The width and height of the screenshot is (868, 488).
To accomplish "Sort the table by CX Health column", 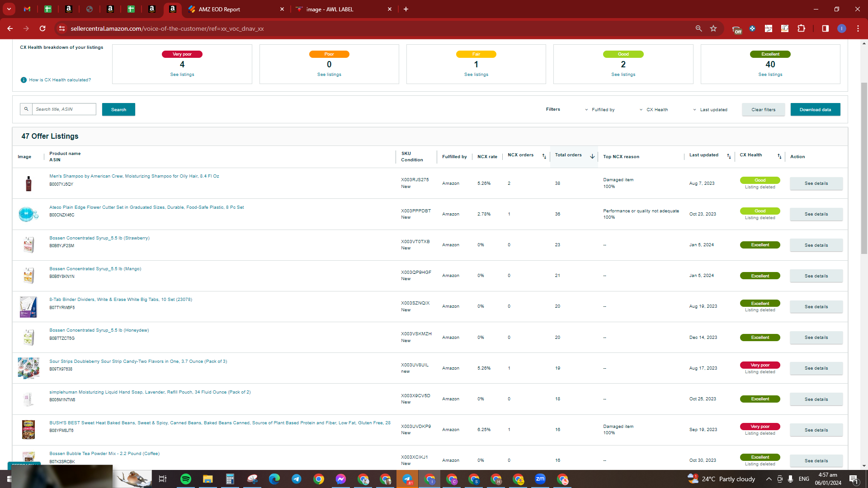I will pos(779,156).
